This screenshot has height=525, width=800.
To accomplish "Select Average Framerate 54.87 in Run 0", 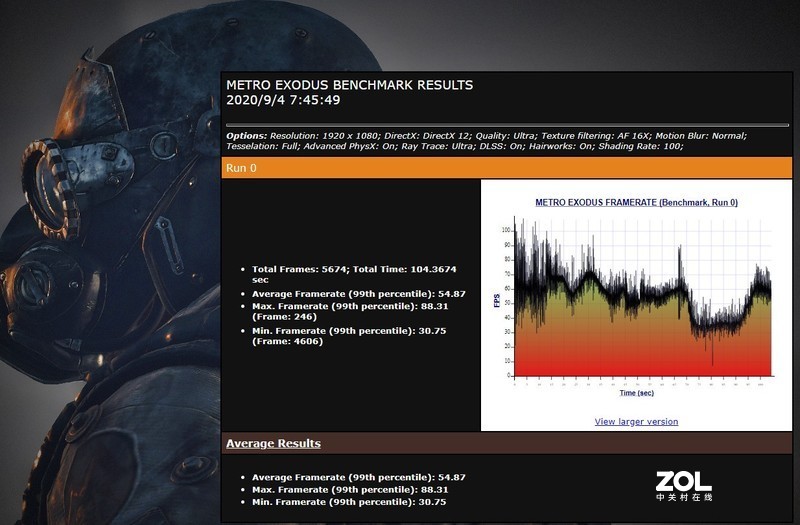I will click(x=359, y=294).
